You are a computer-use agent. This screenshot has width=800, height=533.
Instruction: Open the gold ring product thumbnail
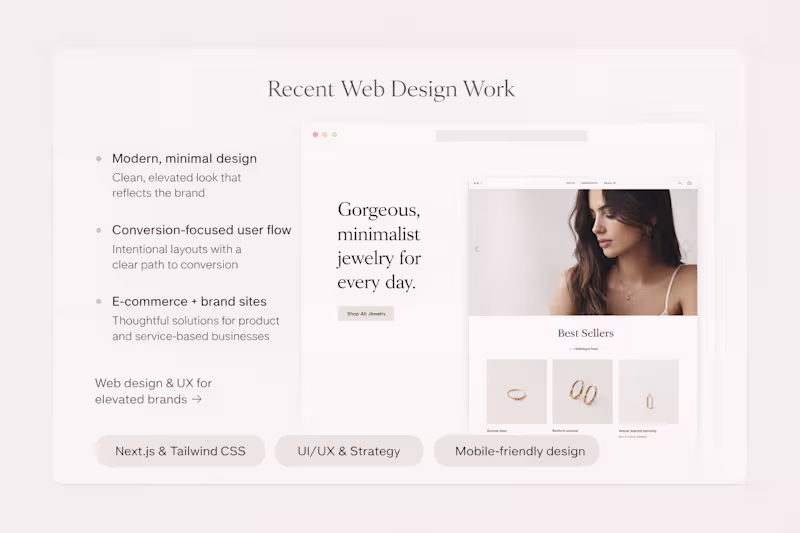coord(516,392)
